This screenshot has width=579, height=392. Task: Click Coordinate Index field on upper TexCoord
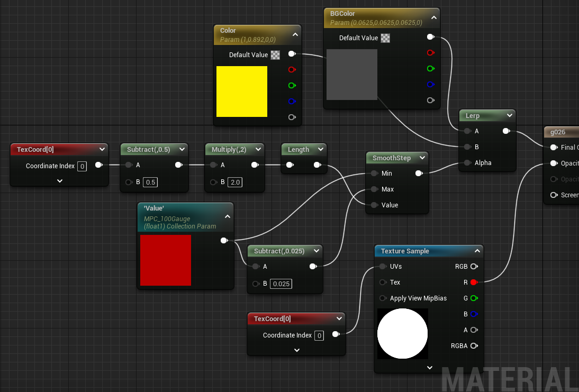coord(82,167)
